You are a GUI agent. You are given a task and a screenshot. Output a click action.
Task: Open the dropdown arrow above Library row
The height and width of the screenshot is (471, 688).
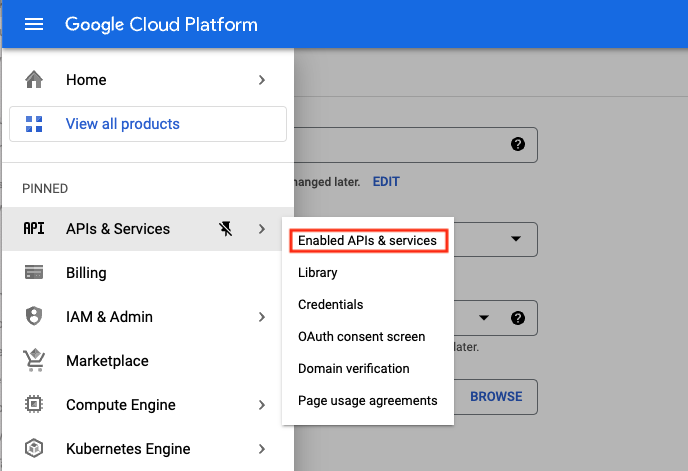[x=516, y=239]
